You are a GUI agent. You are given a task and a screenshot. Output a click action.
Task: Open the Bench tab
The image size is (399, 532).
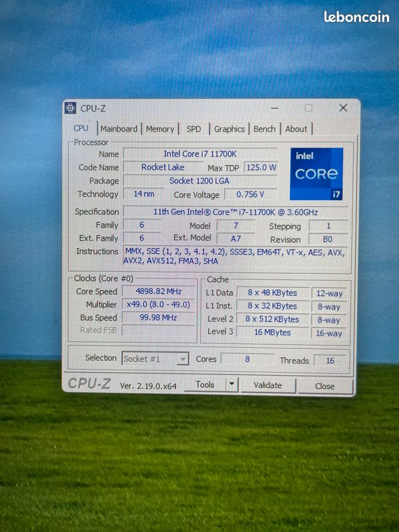tap(264, 129)
